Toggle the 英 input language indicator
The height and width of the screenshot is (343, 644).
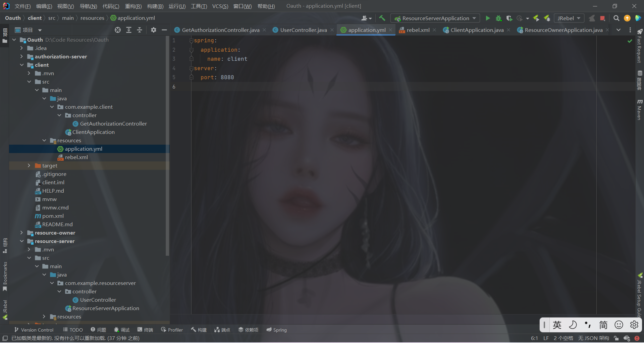557,325
